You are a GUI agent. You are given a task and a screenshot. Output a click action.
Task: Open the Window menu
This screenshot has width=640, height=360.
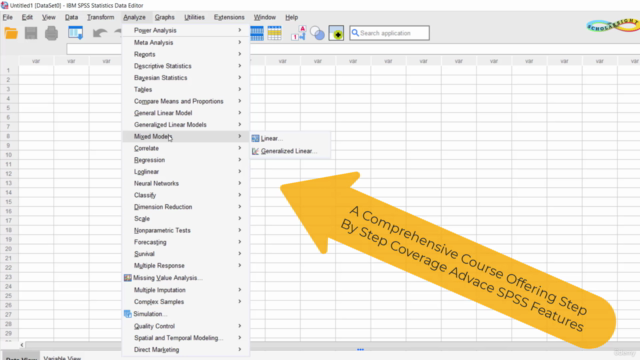pyautogui.click(x=264, y=17)
